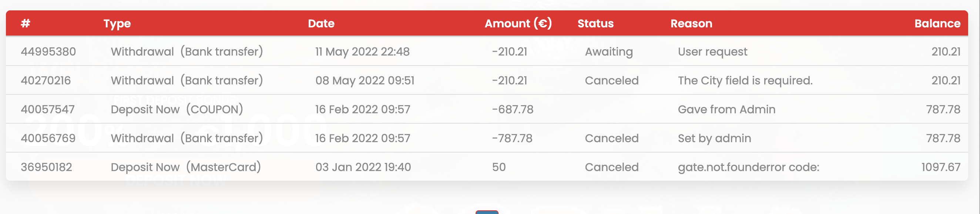This screenshot has width=980, height=214.
Task: Select transaction number 40057547
Action: pos(47,109)
